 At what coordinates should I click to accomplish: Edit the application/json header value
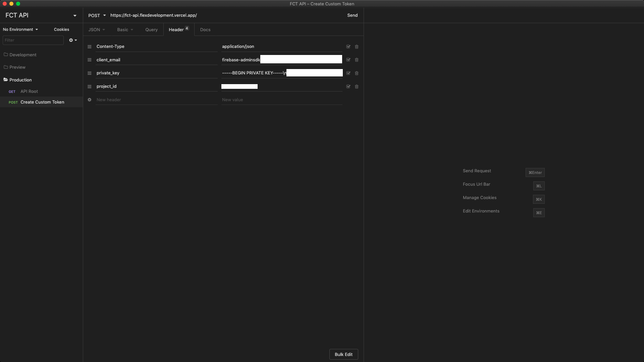pyautogui.click(x=282, y=47)
